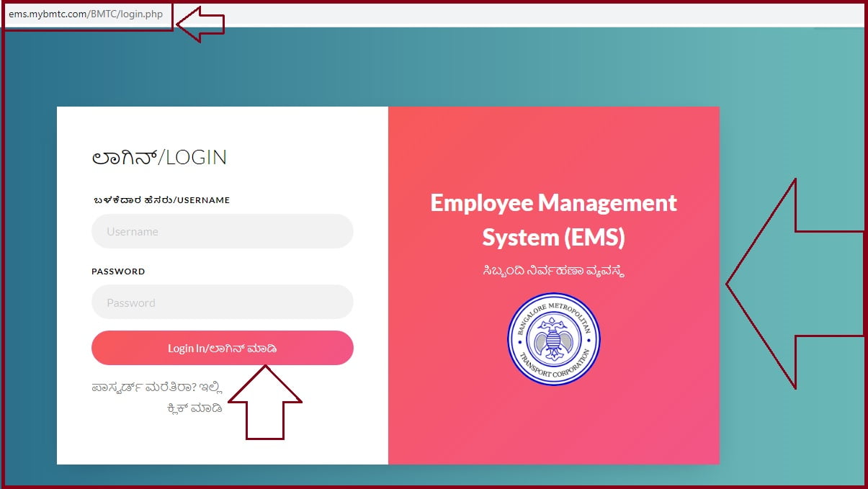Click the System (EMS) heading line
The height and width of the screenshot is (489, 868).
coord(553,237)
